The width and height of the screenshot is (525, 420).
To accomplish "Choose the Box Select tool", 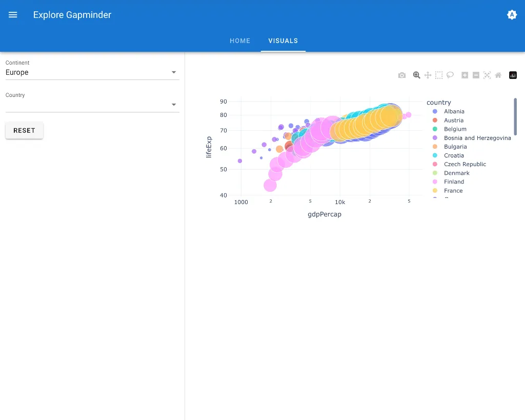I will [439, 75].
